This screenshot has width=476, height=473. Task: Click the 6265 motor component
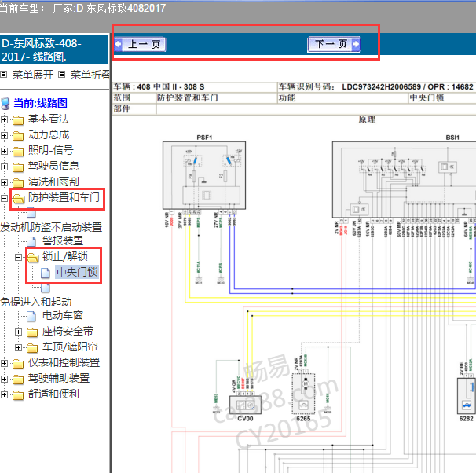(303, 394)
